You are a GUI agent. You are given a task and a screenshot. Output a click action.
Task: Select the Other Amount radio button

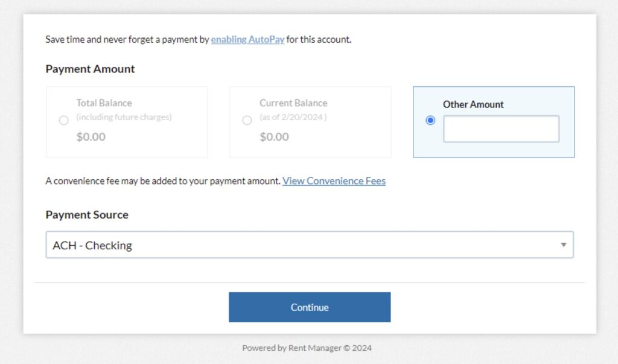[430, 120]
